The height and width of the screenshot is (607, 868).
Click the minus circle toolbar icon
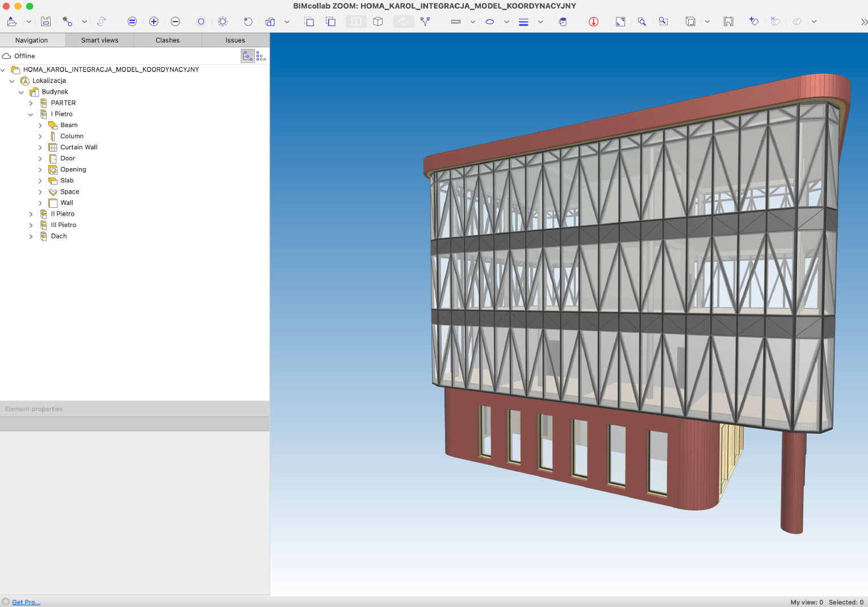(175, 22)
